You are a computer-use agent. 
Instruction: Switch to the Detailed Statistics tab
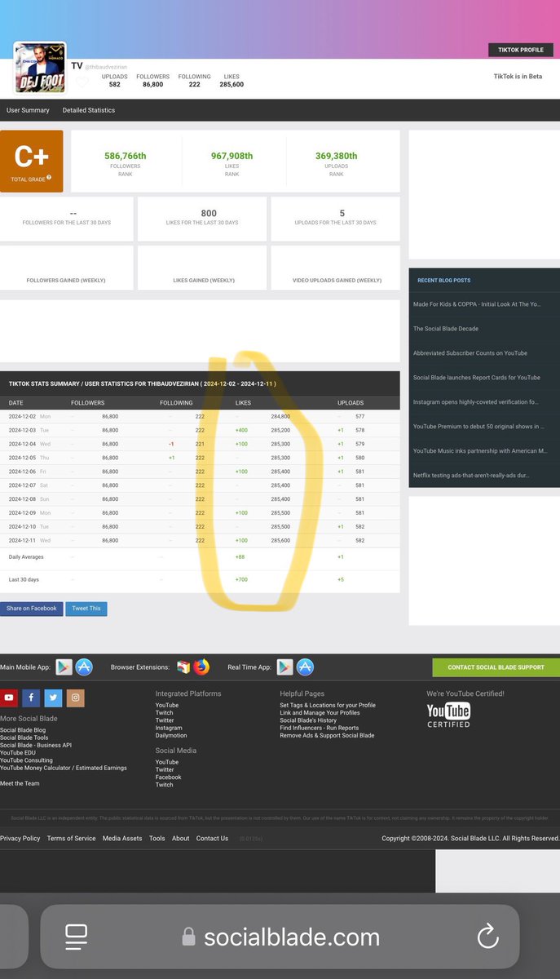pyautogui.click(x=89, y=110)
